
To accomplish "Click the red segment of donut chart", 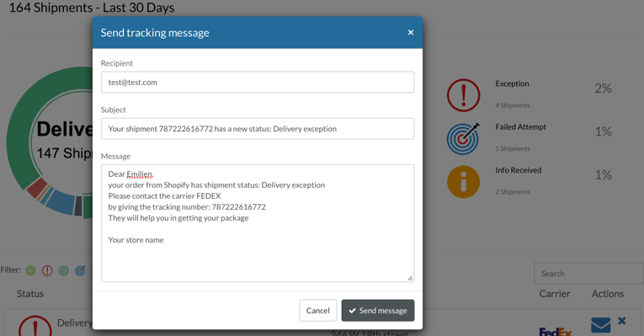I will click(x=36, y=188).
